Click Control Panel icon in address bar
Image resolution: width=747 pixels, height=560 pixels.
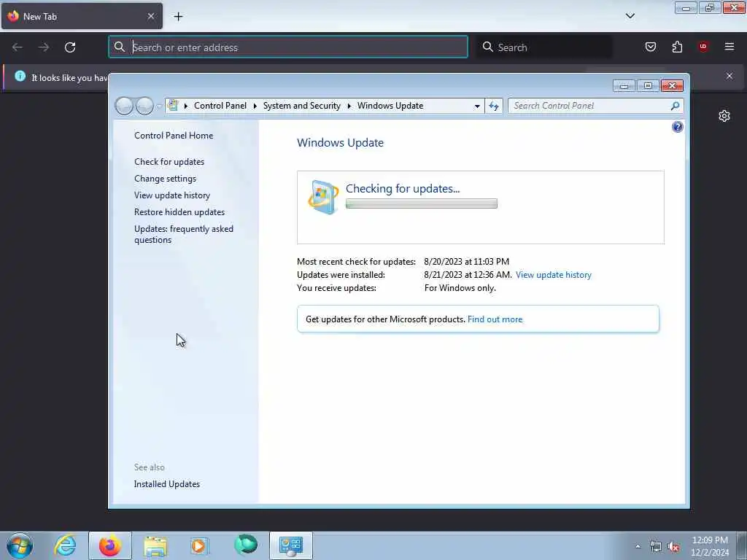point(173,105)
